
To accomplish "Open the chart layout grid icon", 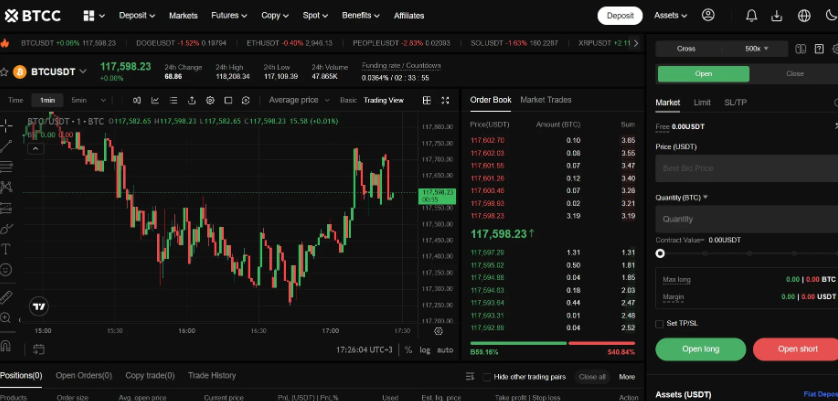I will (425, 100).
